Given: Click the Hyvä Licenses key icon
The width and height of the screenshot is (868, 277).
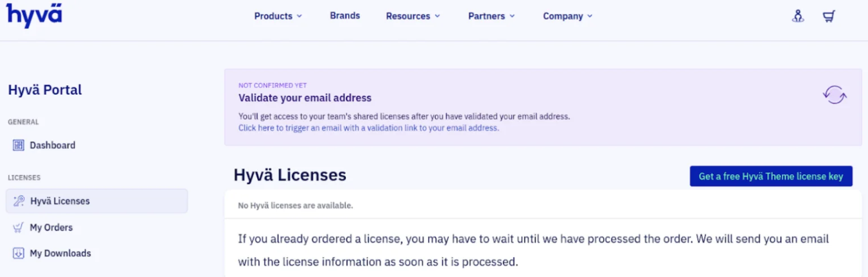Looking at the screenshot, I should [19, 201].
